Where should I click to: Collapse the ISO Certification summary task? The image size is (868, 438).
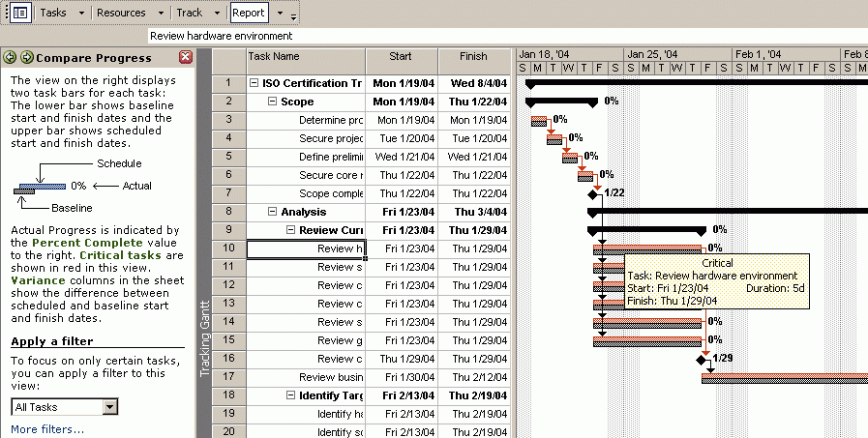[254, 83]
